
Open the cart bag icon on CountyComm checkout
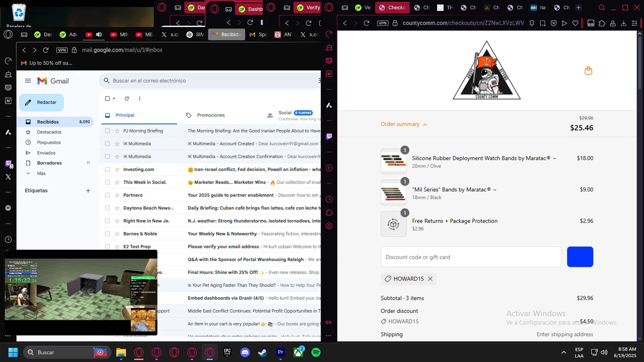point(588,71)
